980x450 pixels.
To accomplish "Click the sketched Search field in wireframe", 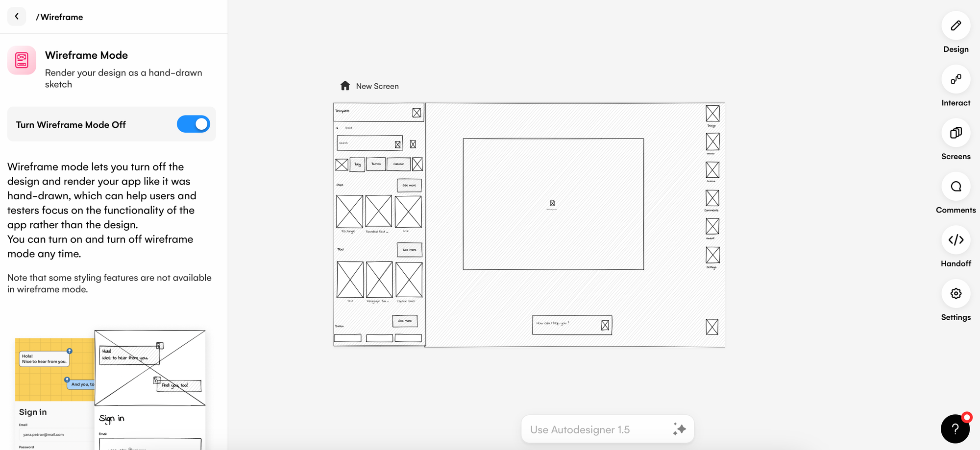I will coord(369,143).
